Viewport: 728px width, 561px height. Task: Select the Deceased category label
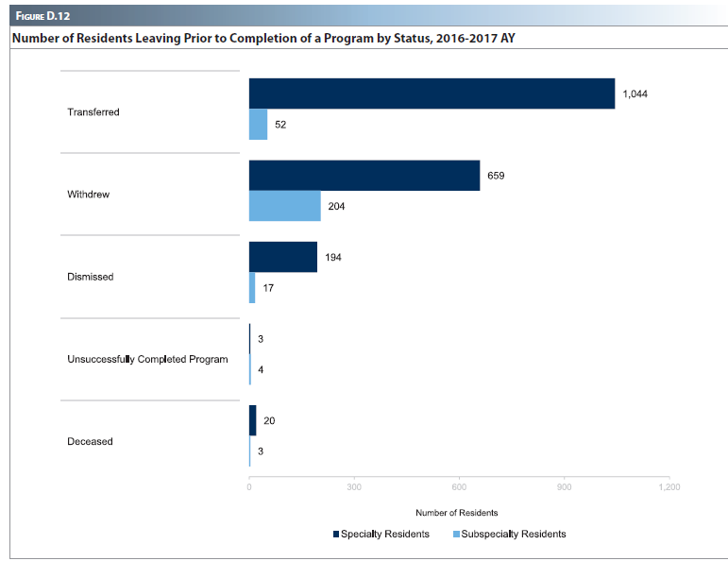click(90, 441)
